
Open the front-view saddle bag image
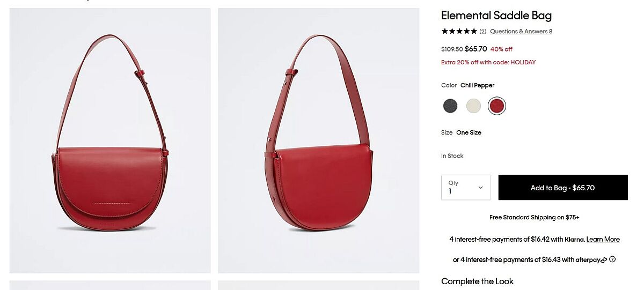(110, 140)
